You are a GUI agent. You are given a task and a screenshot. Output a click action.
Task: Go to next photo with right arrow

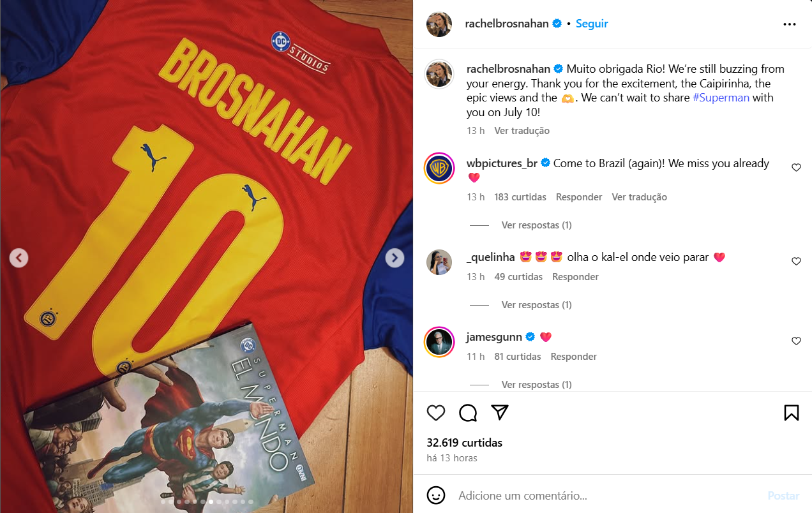(x=395, y=258)
